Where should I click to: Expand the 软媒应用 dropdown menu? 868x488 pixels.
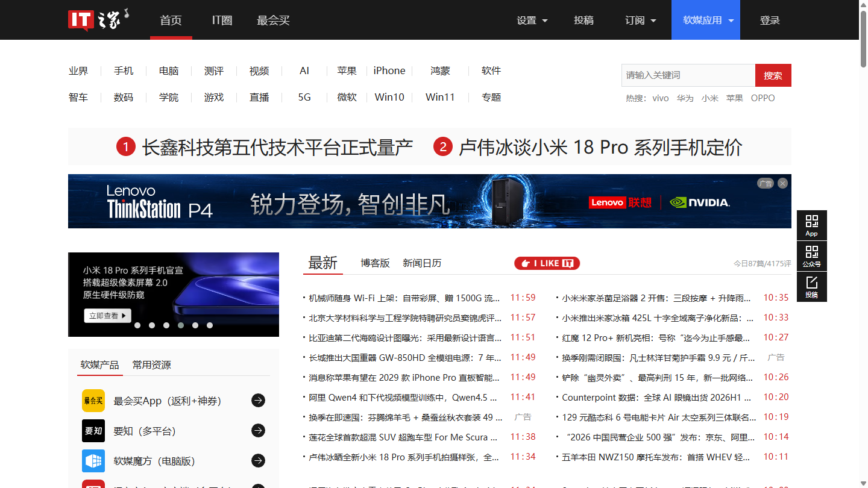pos(706,20)
